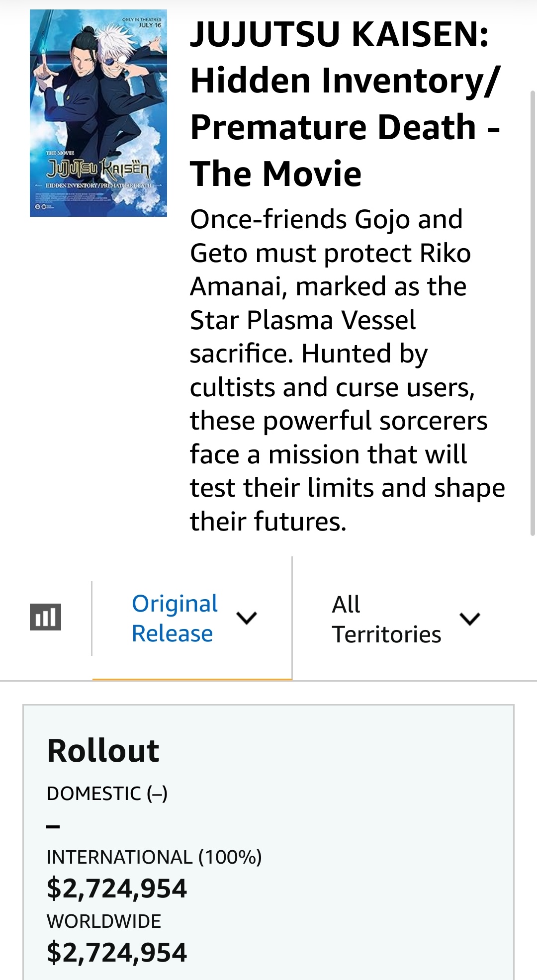Screen dimensions: 537x980
Task: Click the worldwide gross $2,724,954 figure
Action: coord(117,953)
